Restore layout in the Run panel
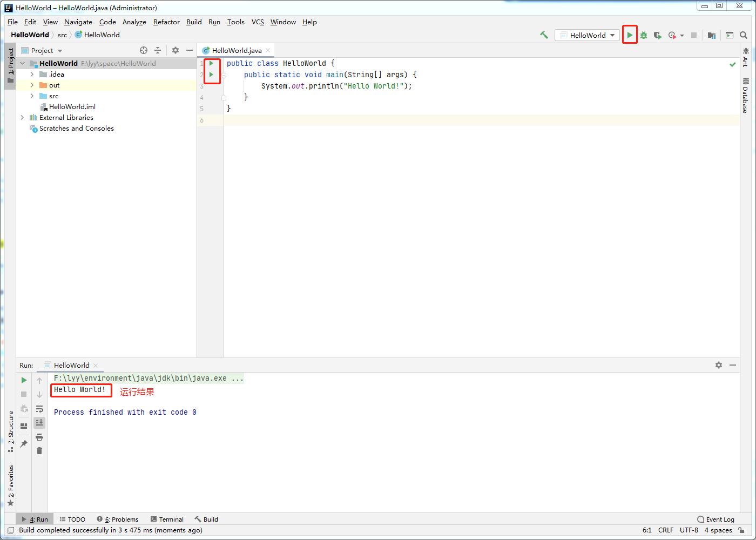The height and width of the screenshot is (540, 756). tap(24, 426)
